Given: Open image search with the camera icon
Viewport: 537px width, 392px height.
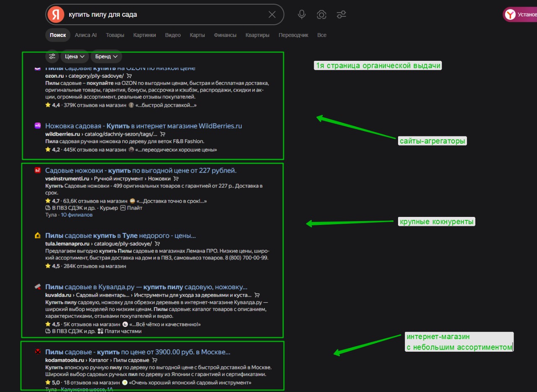Looking at the screenshot, I should pos(322,15).
